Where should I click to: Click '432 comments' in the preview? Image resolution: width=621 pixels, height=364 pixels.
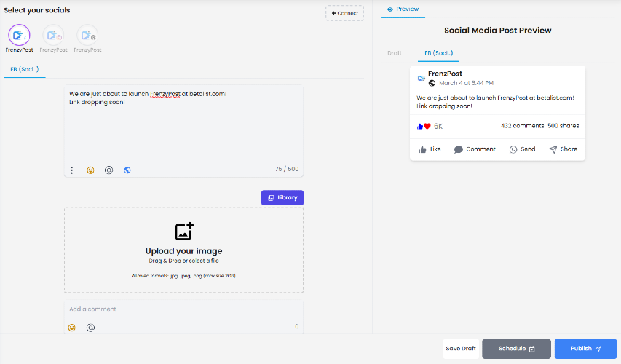tap(523, 126)
